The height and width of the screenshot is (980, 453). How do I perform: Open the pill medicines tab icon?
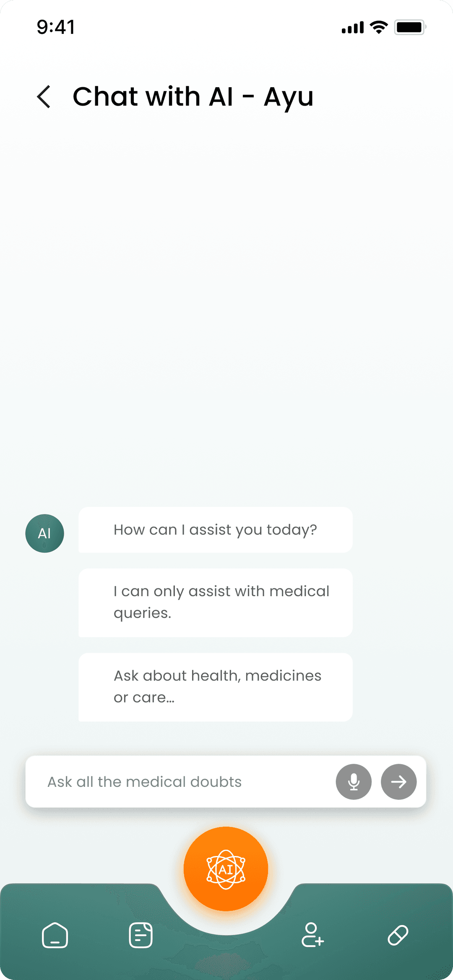(x=398, y=935)
